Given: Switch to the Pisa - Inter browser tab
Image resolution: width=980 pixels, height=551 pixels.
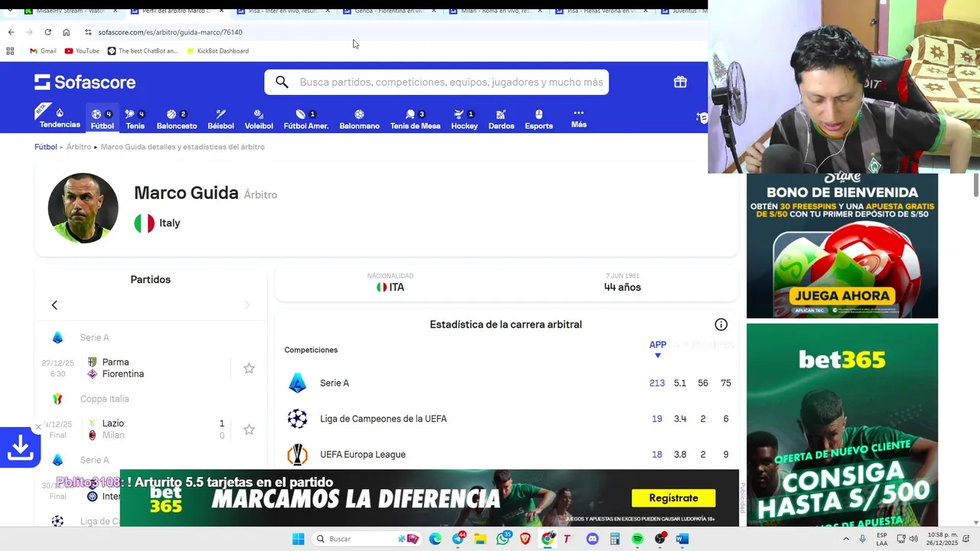Looking at the screenshot, I should click(285, 11).
